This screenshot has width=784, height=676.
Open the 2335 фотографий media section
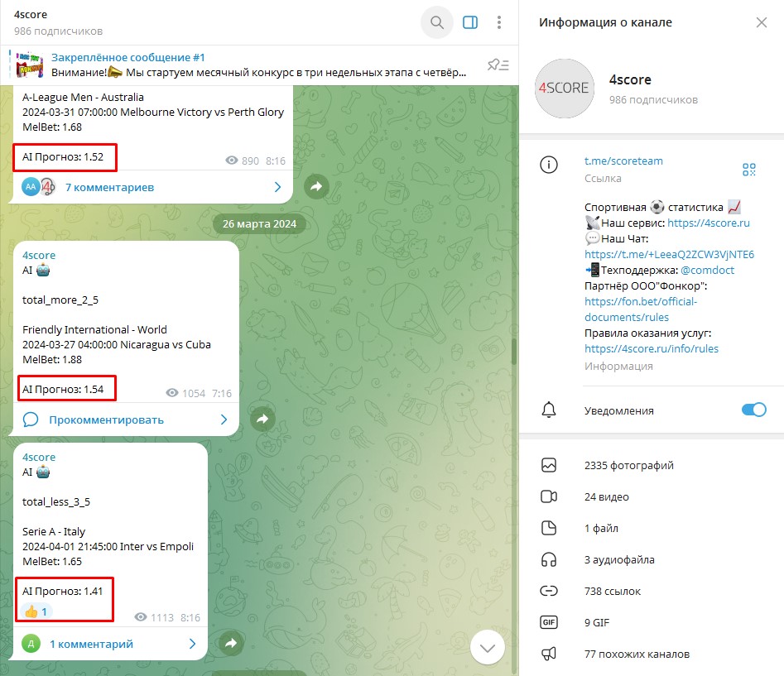click(629, 465)
